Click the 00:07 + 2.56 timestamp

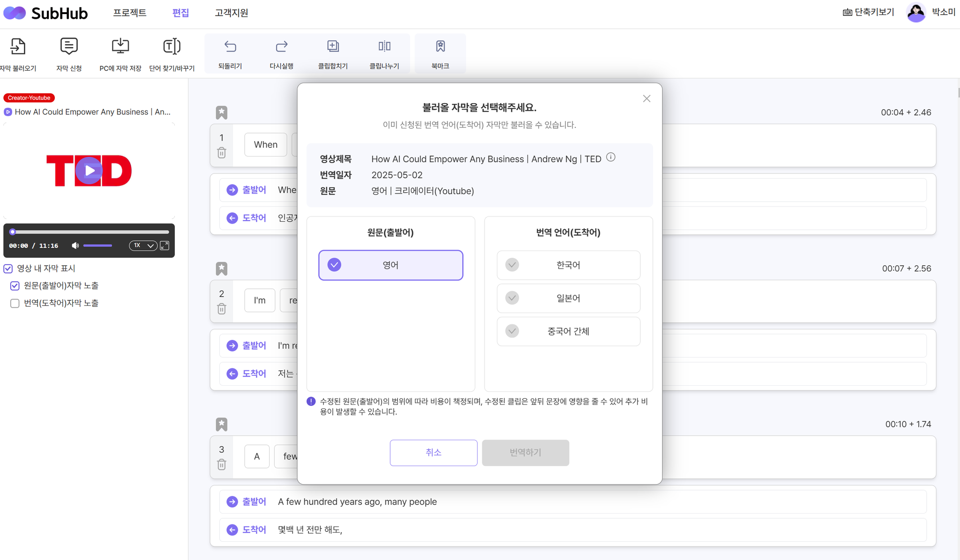click(907, 269)
